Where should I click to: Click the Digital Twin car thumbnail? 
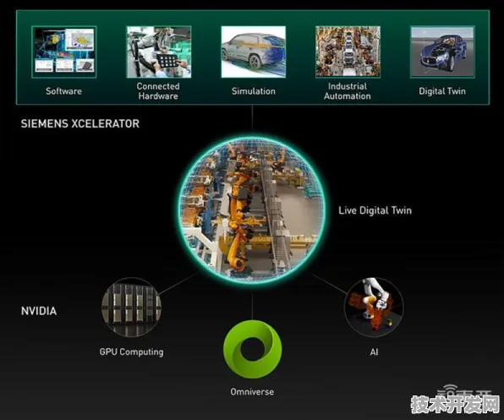[442, 52]
